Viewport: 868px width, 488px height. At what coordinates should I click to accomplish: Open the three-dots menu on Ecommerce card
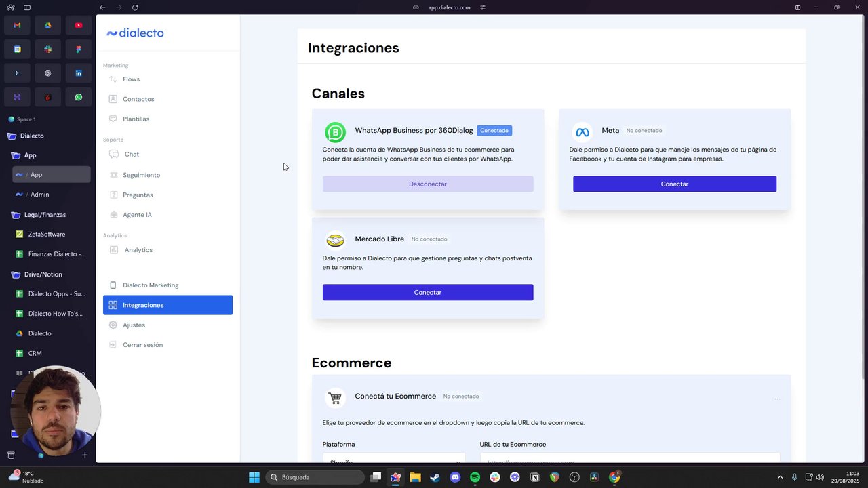777,399
